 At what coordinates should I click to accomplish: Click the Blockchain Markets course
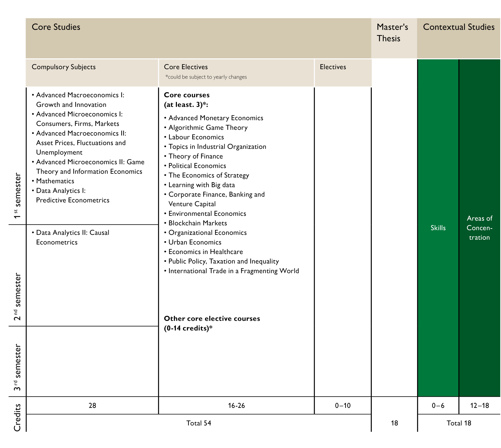point(198,223)
